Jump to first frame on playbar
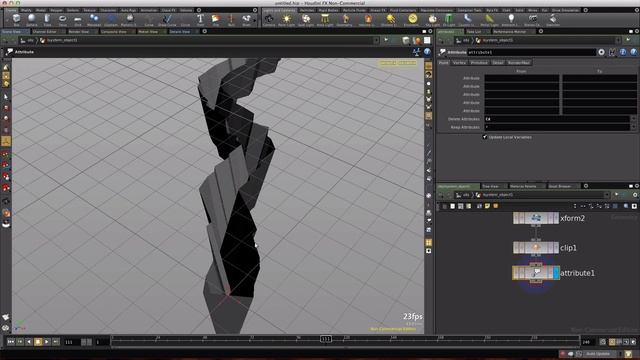 click(11, 342)
